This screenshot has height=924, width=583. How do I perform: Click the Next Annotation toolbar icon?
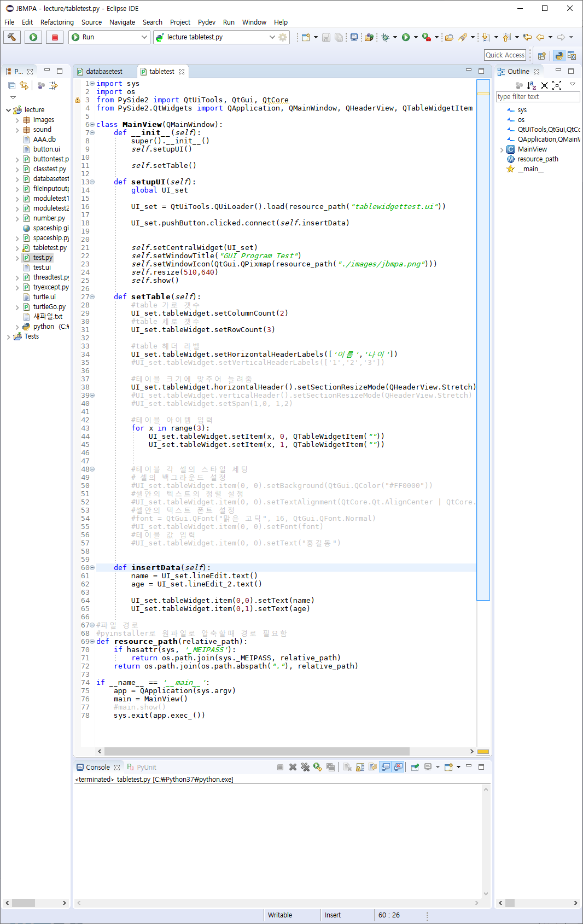486,37
